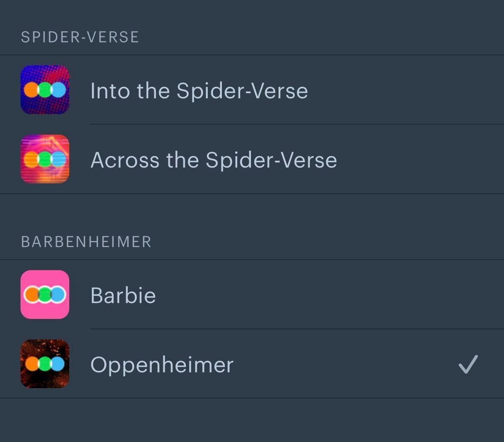Tap the pink Barbie app icon
Screen dimensions: 504x442
[x=45, y=295]
